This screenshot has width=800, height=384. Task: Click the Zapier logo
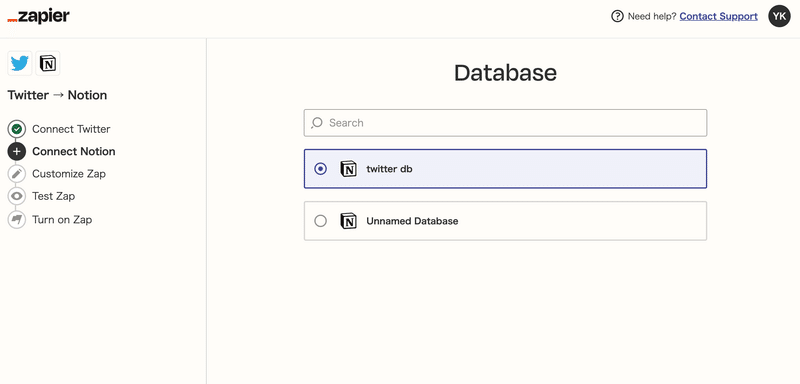point(38,17)
